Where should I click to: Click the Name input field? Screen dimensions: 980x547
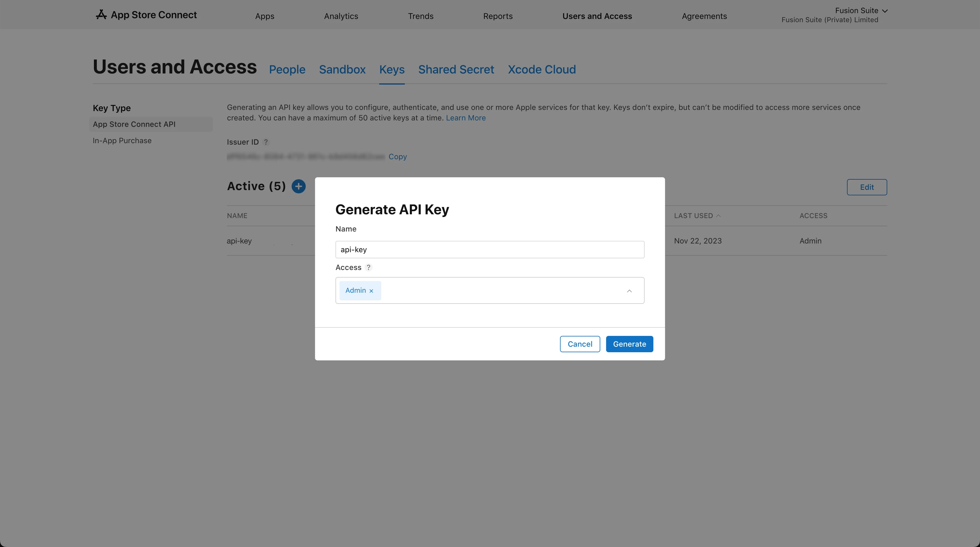click(x=490, y=250)
